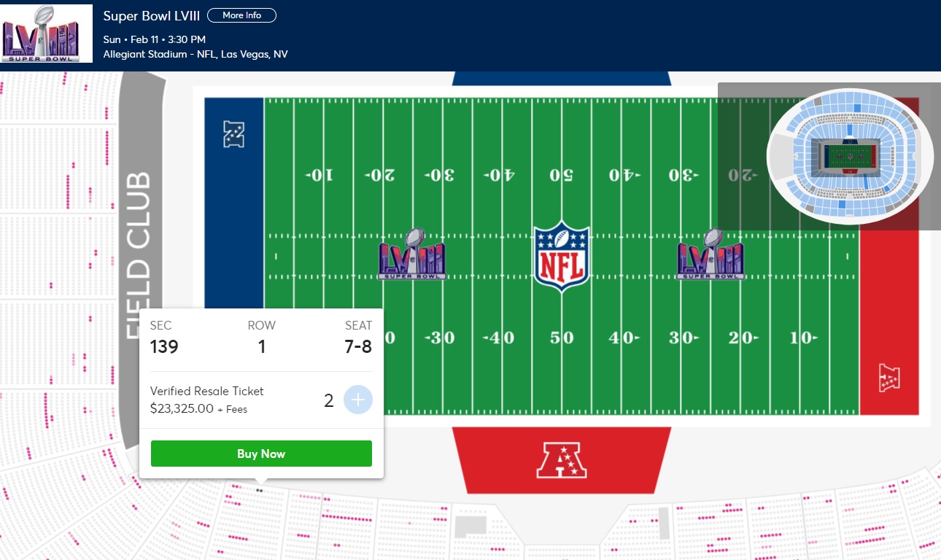Click the $23,325.00 ticket price
The image size is (941, 560).
pyautogui.click(x=182, y=408)
